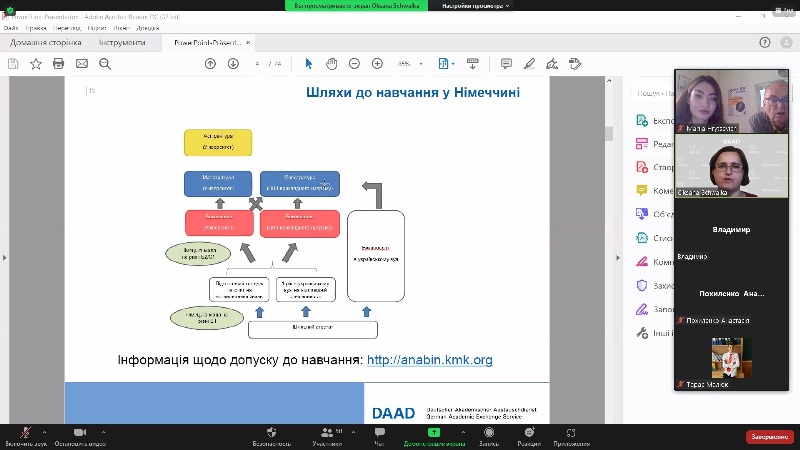The image size is (800, 450).
Task: Click the page number input field
Action: tap(258, 63)
